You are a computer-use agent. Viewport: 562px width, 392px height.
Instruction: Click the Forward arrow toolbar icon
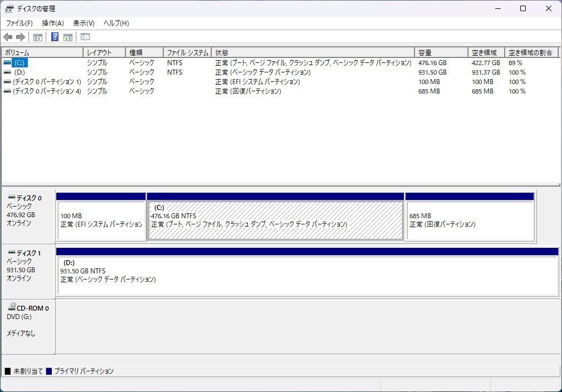point(21,37)
